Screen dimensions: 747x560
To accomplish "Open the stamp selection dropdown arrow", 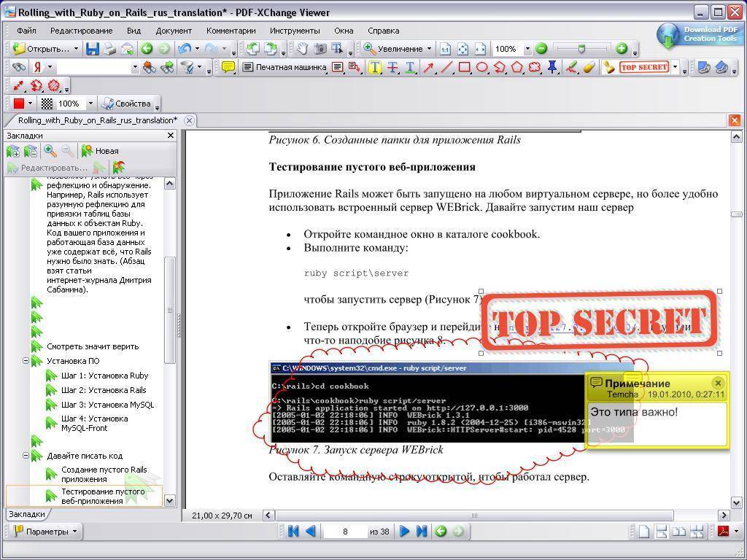I will 675,68.
